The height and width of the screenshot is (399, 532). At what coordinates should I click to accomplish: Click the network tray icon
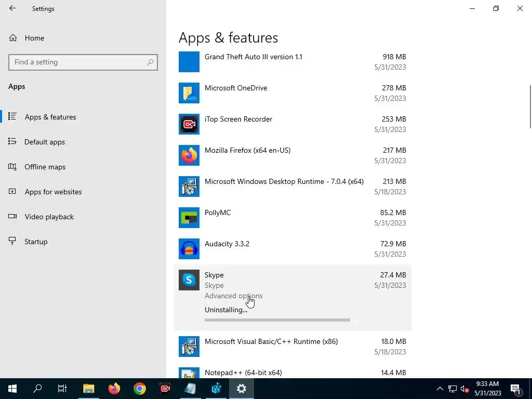point(453,389)
